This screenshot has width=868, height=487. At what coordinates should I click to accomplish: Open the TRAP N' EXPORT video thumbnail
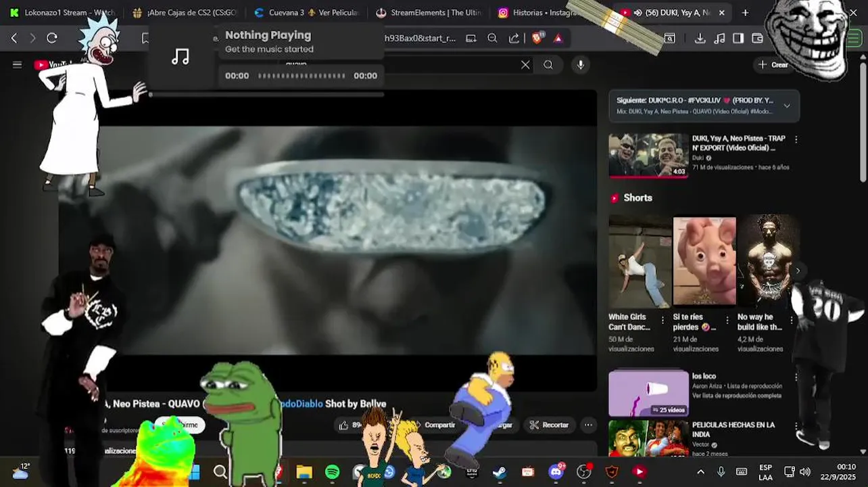pos(648,156)
